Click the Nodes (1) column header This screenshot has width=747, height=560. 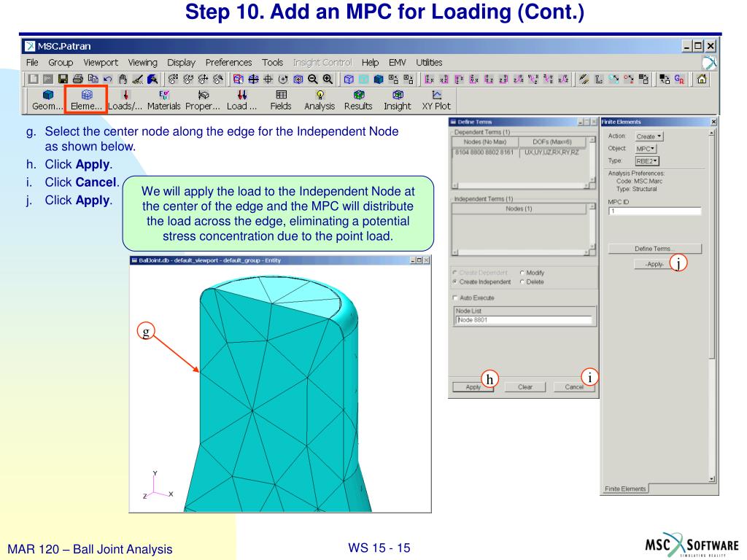pos(519,209)
